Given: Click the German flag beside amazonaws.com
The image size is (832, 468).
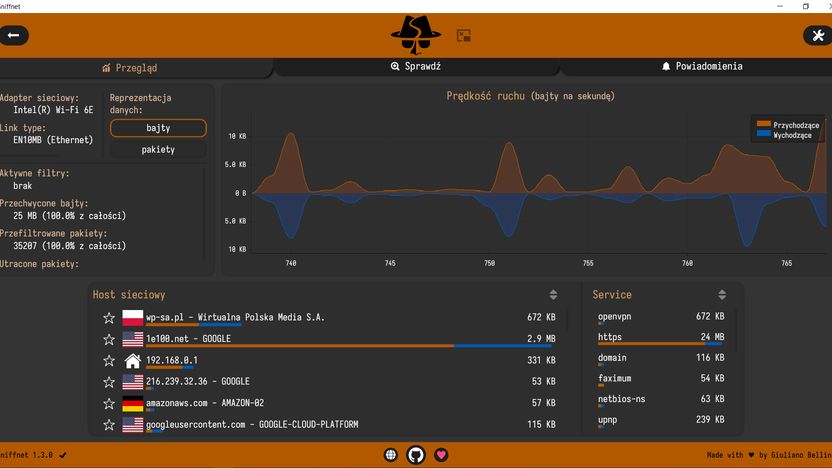Looking at the screenshot, I should tap(133, 404).
